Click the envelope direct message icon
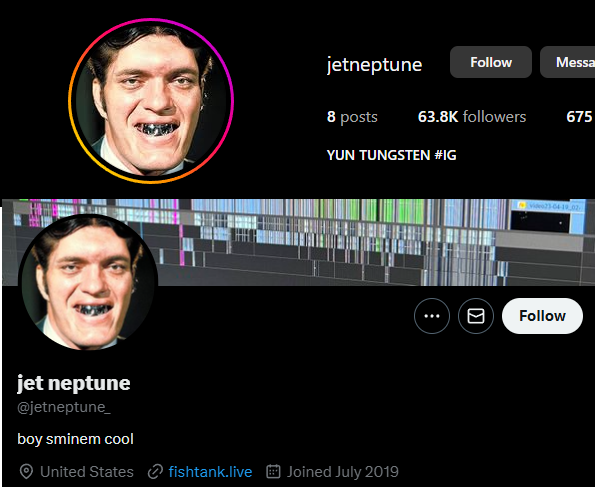The width and height of the screenshot is (595, 487). click(476, 316)
